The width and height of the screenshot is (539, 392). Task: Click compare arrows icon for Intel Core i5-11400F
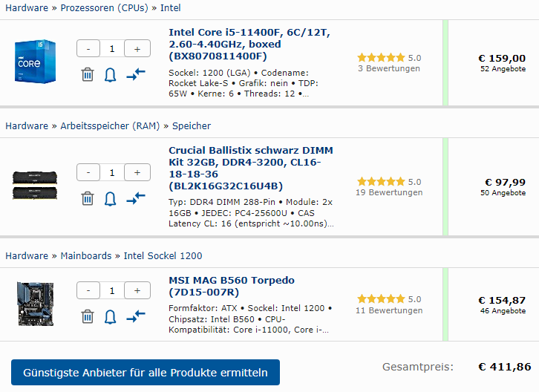[x=136, y=74]
